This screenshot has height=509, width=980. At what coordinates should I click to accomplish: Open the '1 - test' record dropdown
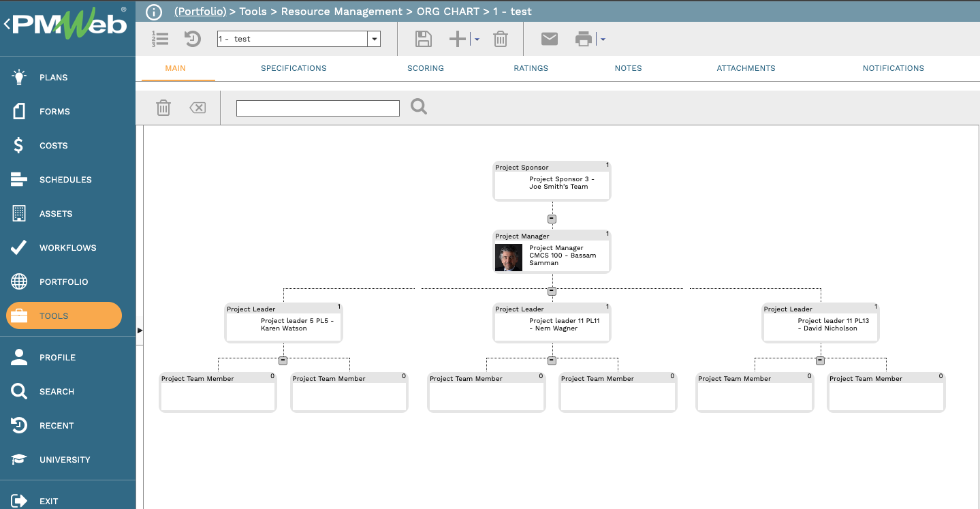(x=374, y=39)
